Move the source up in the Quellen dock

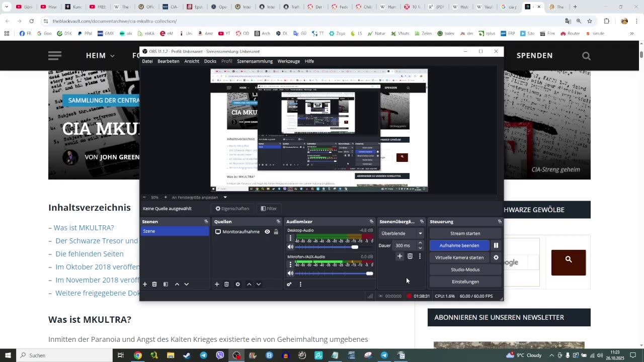[249, 284]
